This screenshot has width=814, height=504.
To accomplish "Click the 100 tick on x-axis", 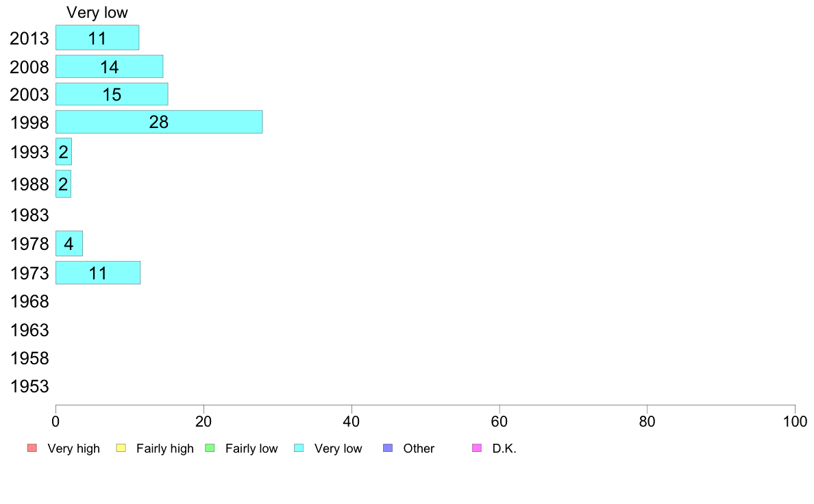I will 795,421.
